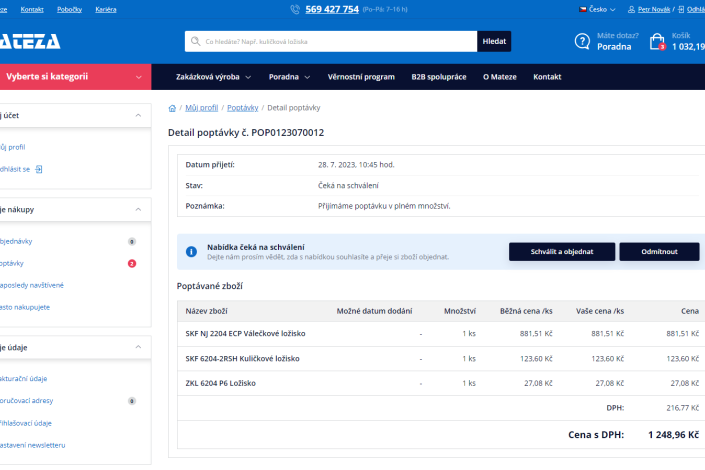Click the home breadcrumb icon

[x=172, y=108]
